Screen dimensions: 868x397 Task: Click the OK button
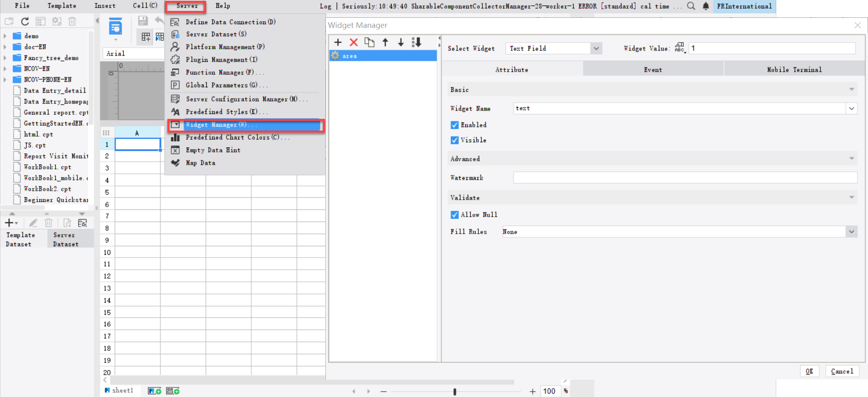pos(809,371)
